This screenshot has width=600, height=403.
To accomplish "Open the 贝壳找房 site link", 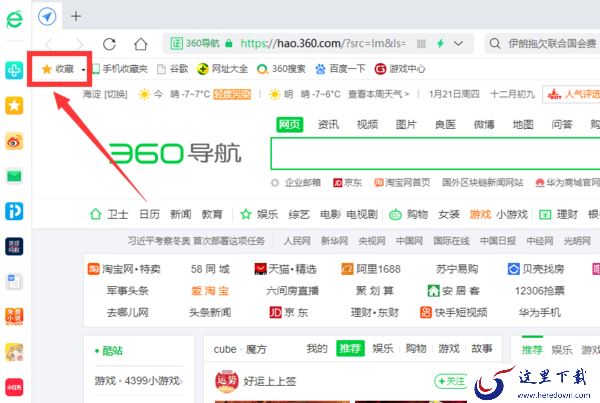I will (x=535, y=269).
